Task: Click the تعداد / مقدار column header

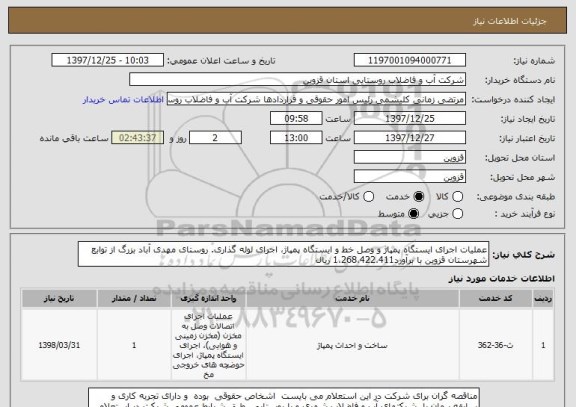Action: tap(134, 299)
